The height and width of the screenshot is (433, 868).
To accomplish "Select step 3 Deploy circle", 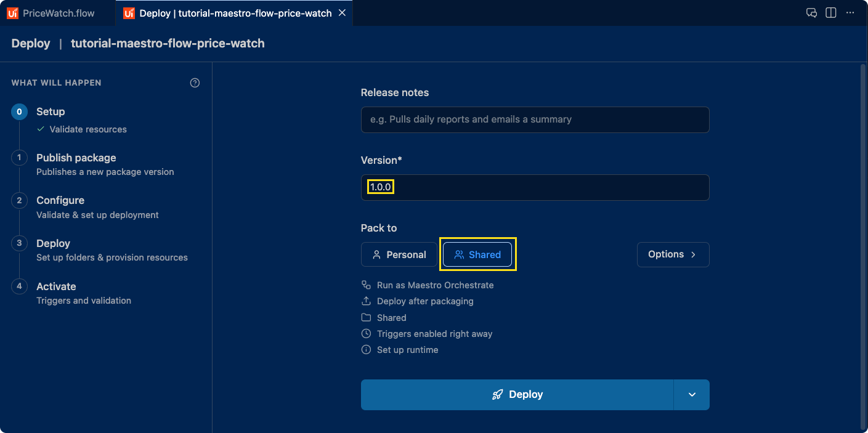I will (19, 243).
